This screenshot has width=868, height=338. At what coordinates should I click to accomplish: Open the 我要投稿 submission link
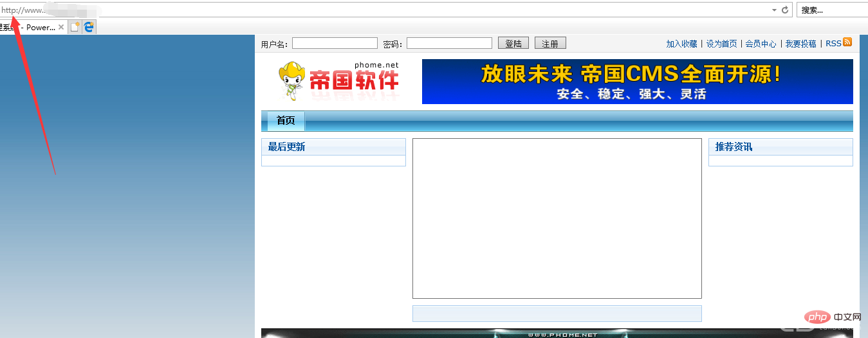pyautogui.click(x=800, y=44)
